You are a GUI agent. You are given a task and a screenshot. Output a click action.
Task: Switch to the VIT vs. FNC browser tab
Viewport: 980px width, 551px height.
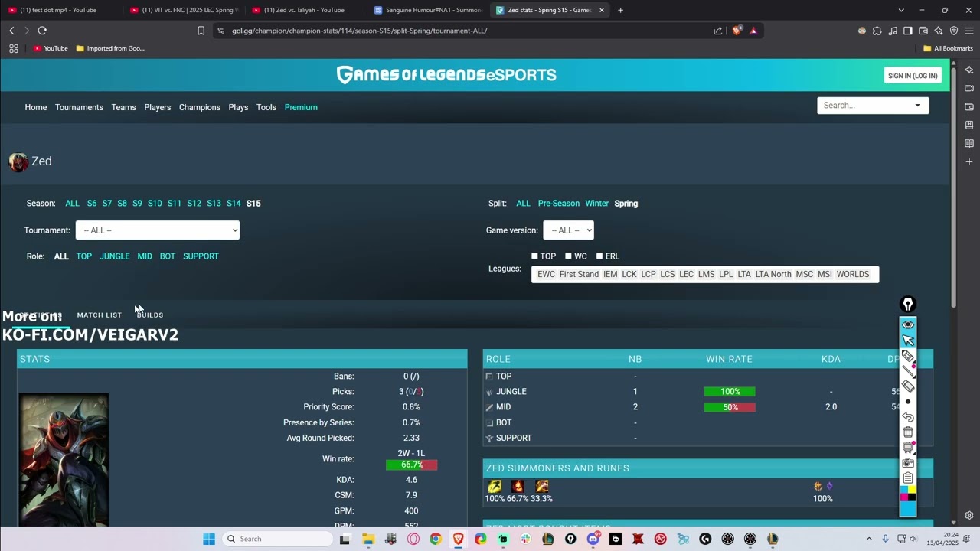(x=183, y=10)
